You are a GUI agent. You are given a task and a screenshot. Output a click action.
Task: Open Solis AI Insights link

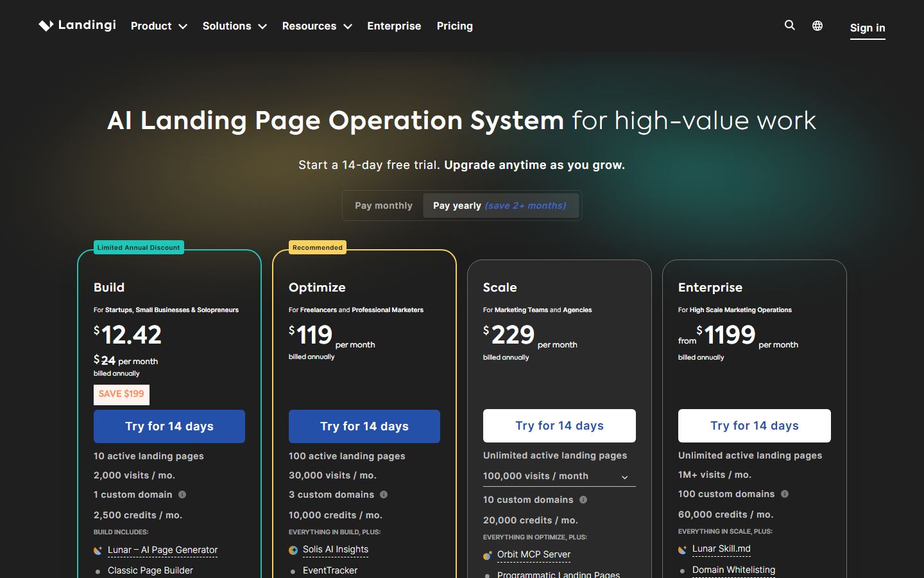point(336,549)
